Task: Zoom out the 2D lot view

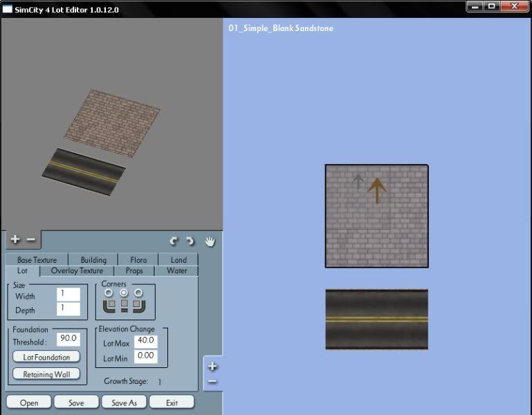Action: (x=213, y=381)
